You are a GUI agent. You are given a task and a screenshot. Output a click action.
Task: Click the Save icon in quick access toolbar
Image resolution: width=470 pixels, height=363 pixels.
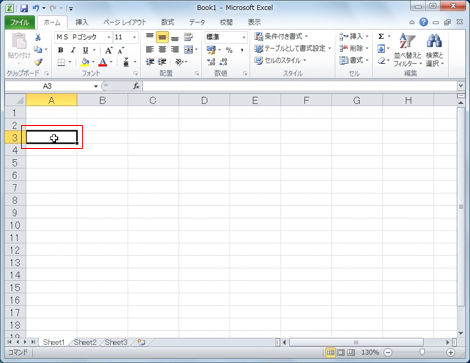point(24,8)
